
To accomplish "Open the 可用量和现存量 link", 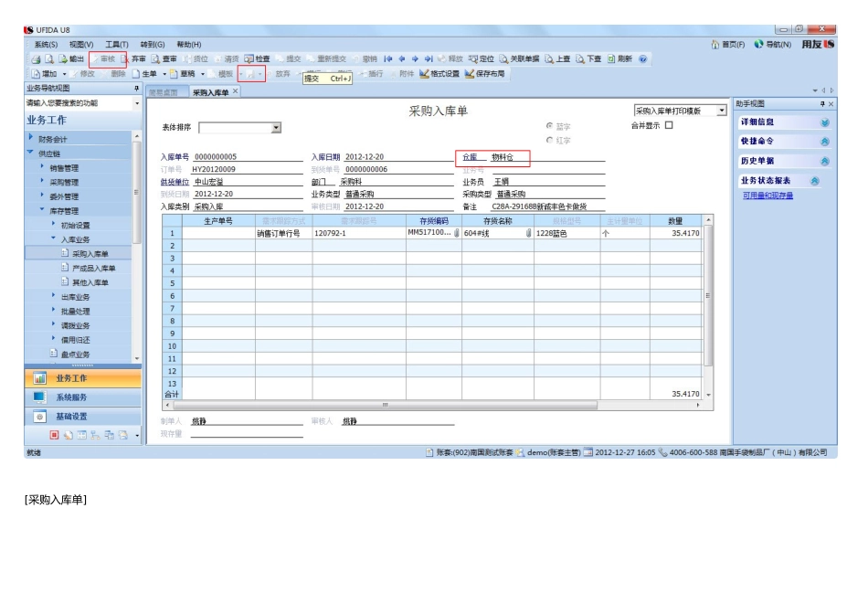I will [767, 196].
